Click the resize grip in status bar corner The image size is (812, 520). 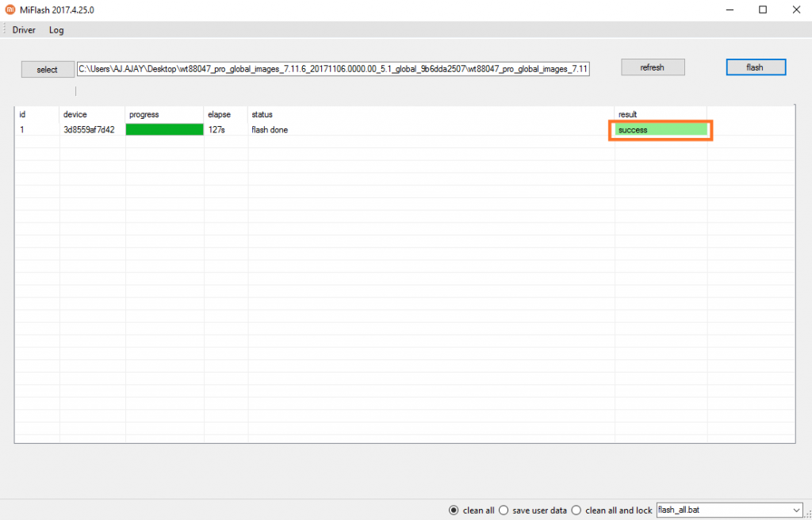coord(807,514)
